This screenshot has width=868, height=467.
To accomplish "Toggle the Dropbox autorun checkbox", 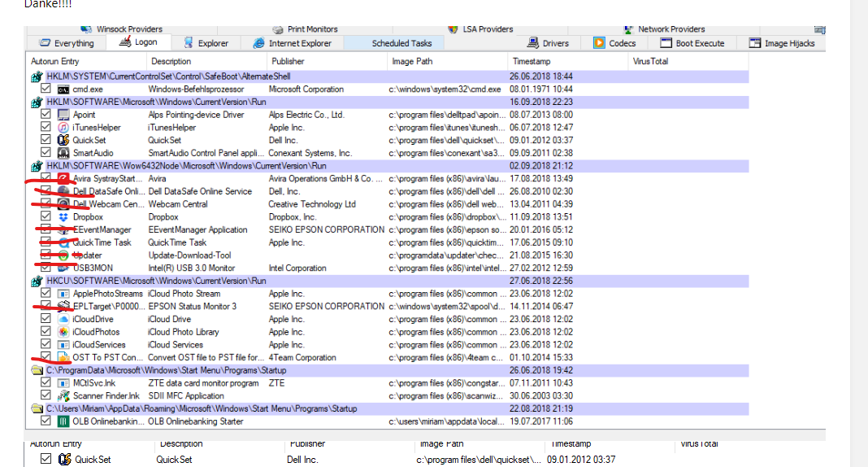I will pyautogui.click(x=46, y=216).
